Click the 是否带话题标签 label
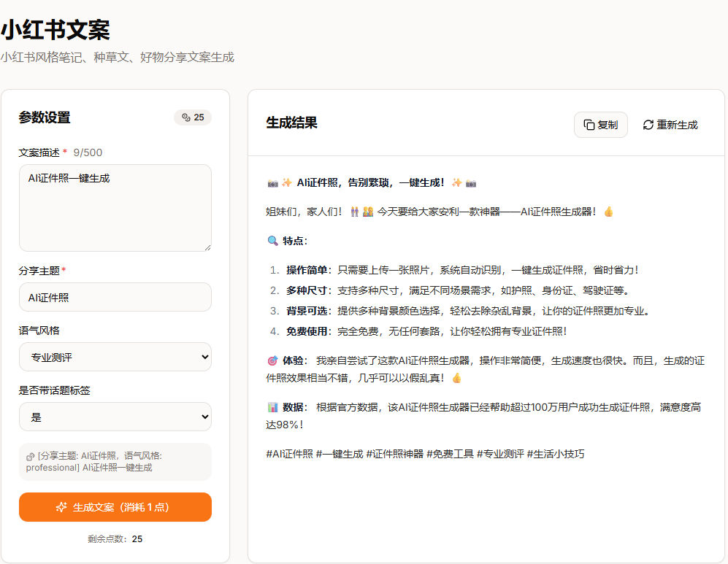 click(54, 390)
